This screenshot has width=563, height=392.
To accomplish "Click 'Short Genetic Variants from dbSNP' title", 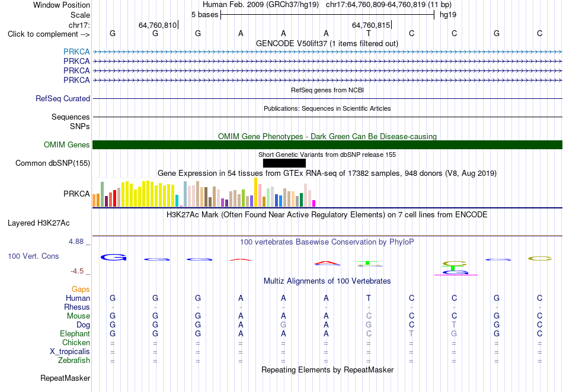I will pyautogui.click(x=327, y=155).
